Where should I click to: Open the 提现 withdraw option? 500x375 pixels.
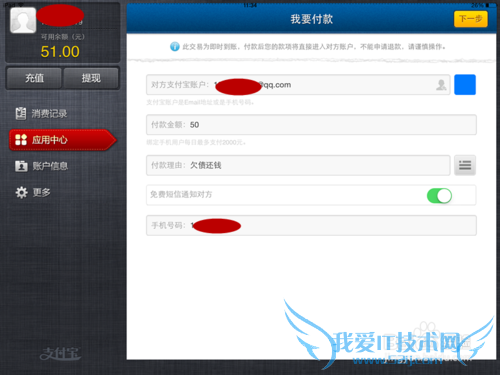[x=91, y=78]
